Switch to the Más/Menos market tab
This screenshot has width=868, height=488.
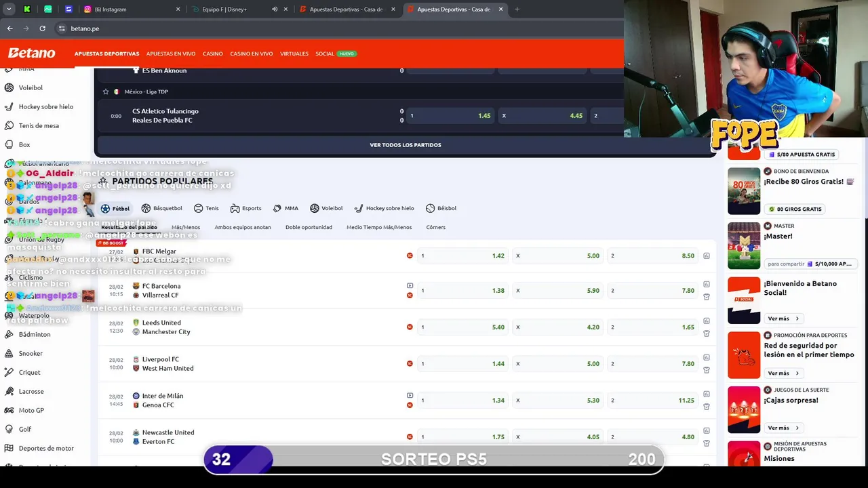click(186, 227)
